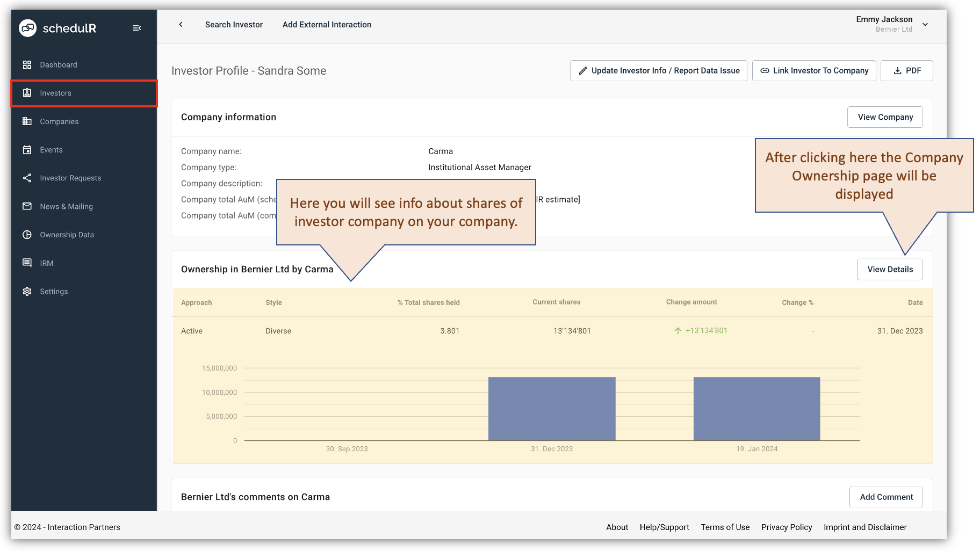Click View Details for ownership data

pos(890,269)
